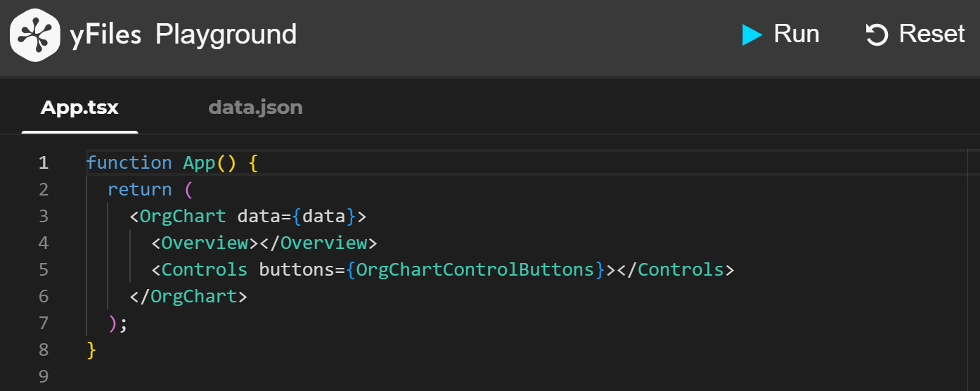Place cursor on the return keyword
Viewport: 980px width, 391px height.
click(x=139, y=189)
